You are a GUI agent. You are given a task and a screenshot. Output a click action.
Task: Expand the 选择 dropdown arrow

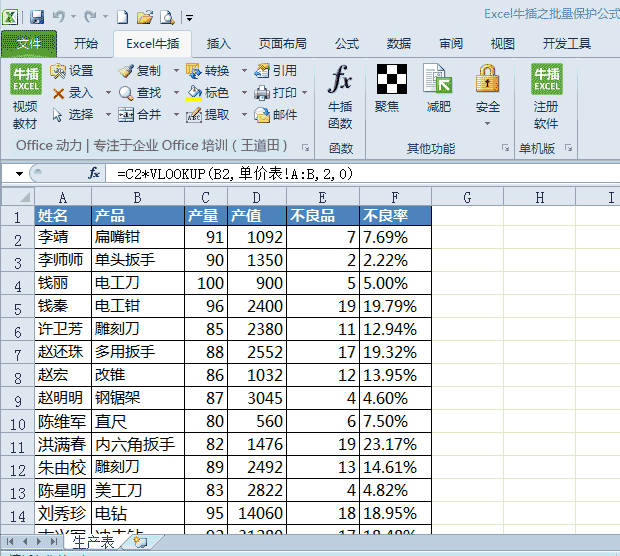(x=108, y=115)
